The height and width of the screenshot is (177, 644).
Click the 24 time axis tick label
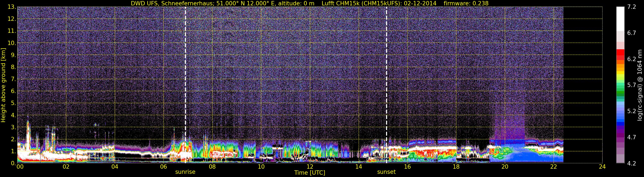[x=602, y=167]
